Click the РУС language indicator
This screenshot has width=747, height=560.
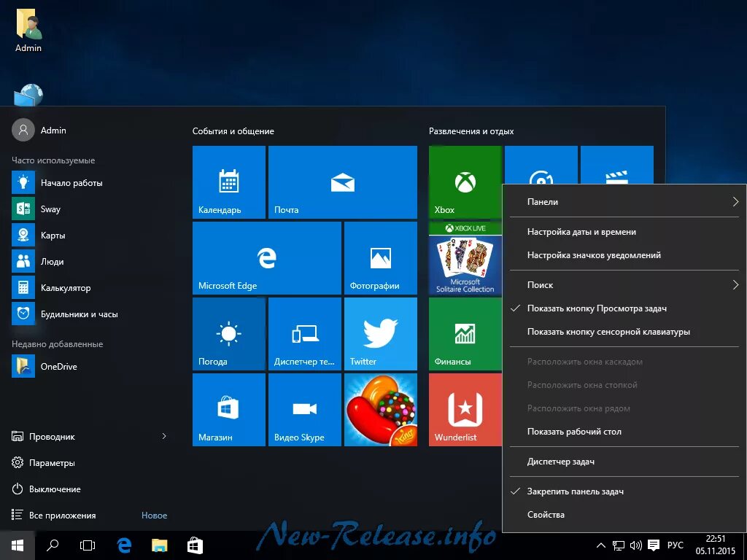pos(675,545)
